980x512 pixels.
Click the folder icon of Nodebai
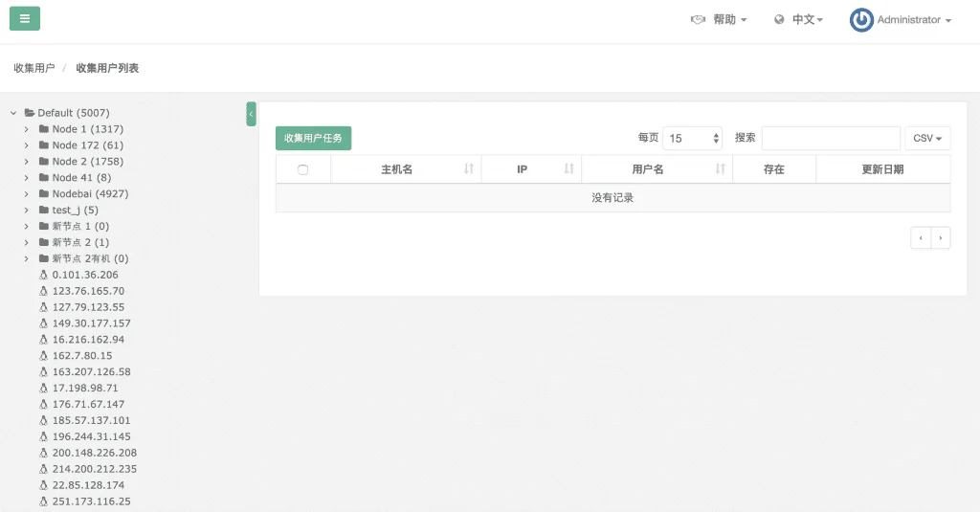pyautogui.click(x=44, y=194)
